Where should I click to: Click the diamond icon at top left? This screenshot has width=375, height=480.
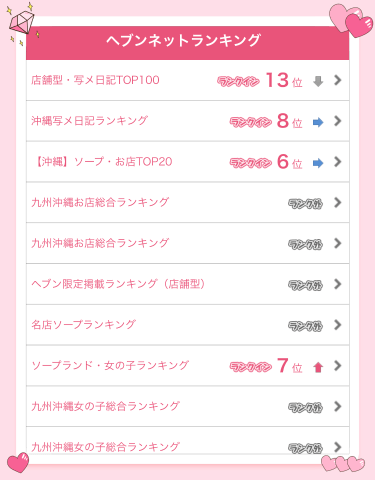coord(21,23)
